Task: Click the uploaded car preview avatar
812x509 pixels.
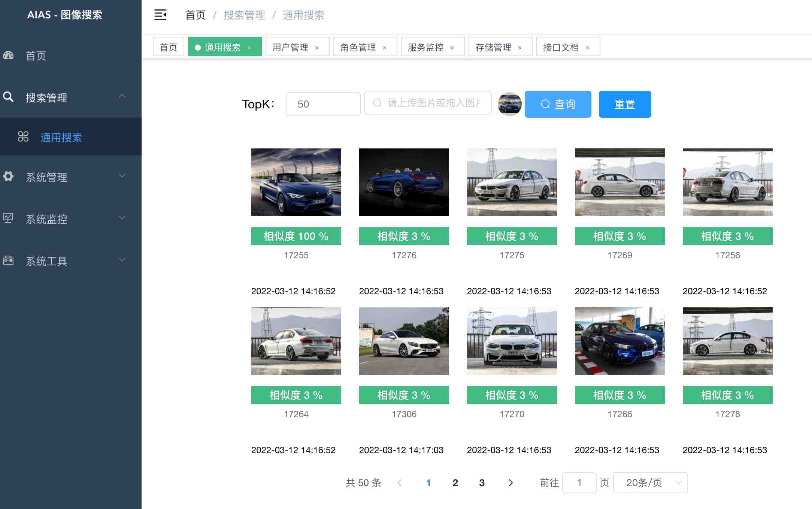Action: tap(509, 104)
